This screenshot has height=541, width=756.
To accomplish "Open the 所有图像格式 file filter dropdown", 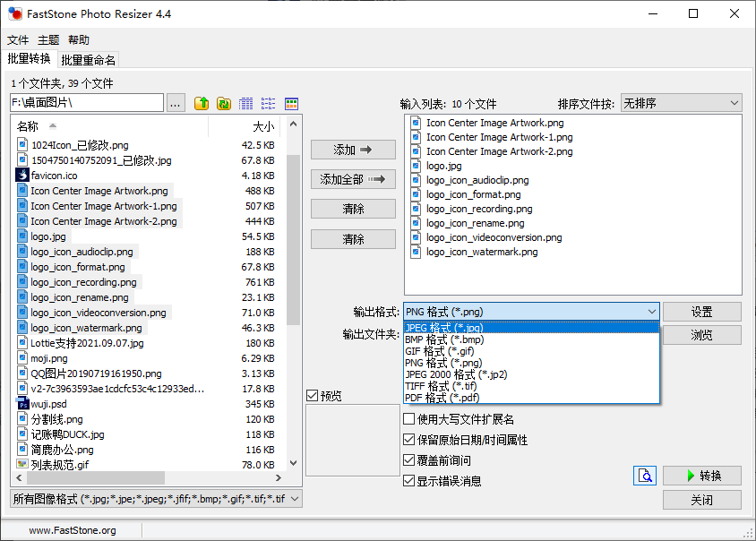I will tap(156, 499).
